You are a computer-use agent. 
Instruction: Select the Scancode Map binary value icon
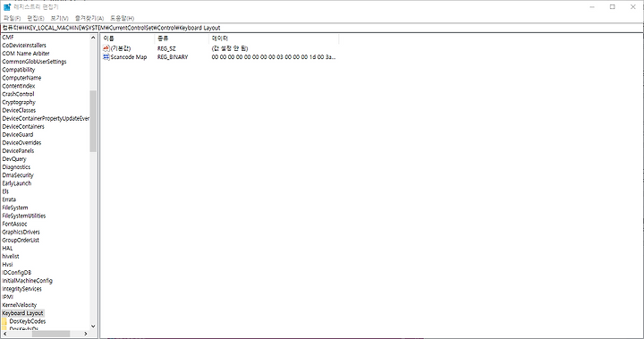pos(106,56)
